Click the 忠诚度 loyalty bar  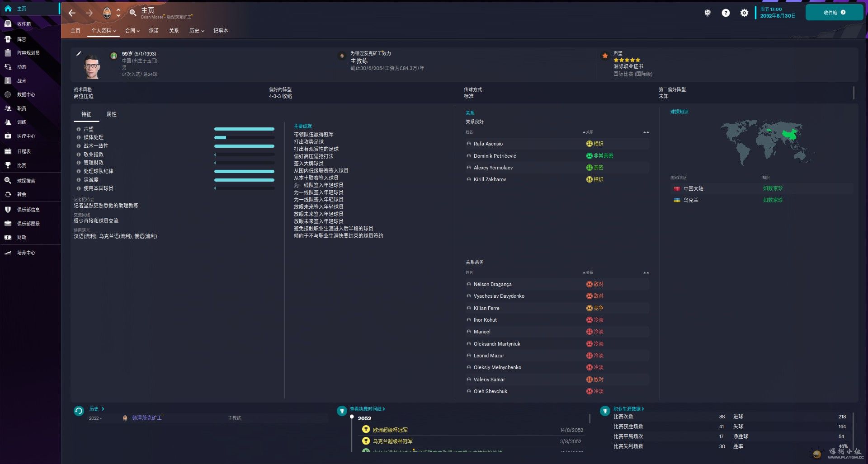244,180
